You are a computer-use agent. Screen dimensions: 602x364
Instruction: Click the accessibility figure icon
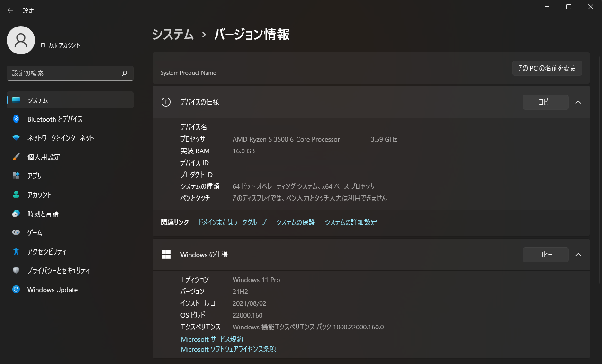(x=16, y=251)
